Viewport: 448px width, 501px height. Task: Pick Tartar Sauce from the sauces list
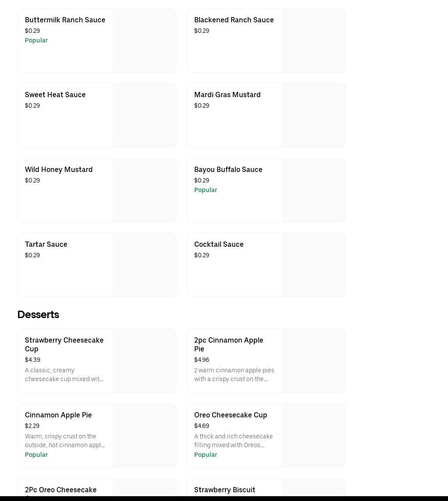[x=46, y=245]
